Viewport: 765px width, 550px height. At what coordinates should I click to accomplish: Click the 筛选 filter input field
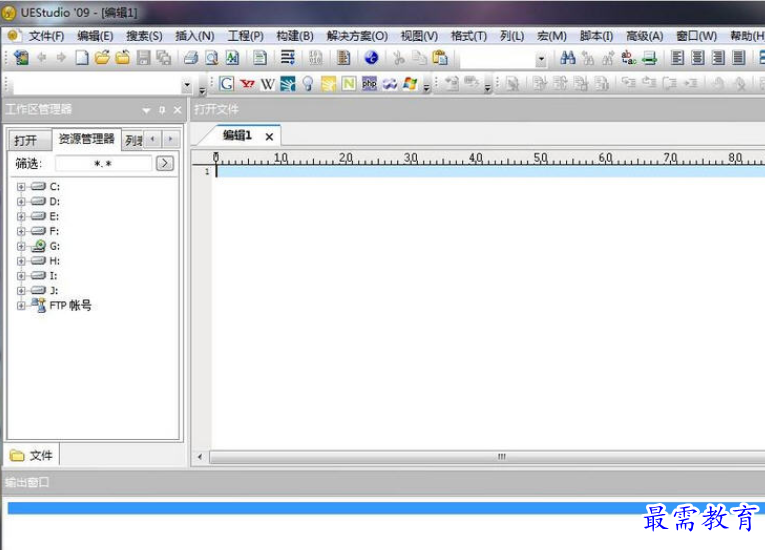[103, 163]
